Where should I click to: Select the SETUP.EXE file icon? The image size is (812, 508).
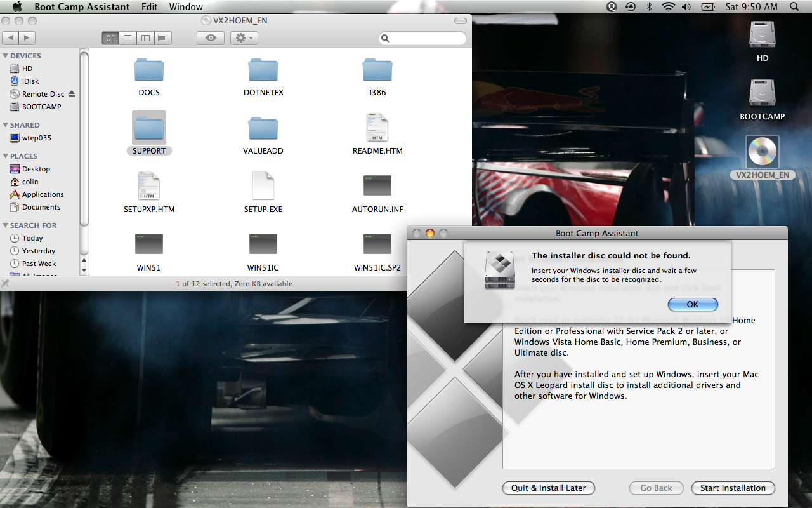(263, 186)
